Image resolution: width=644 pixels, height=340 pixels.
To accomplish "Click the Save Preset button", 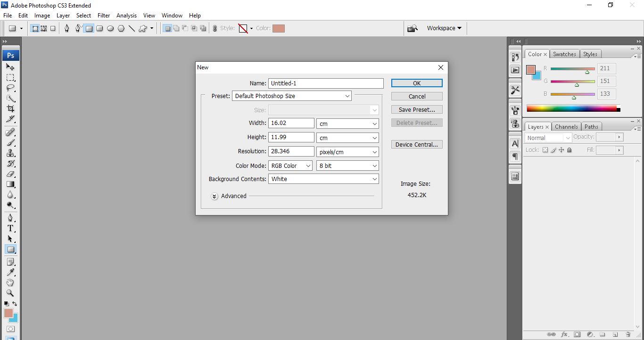I will (x=417, y=109).
